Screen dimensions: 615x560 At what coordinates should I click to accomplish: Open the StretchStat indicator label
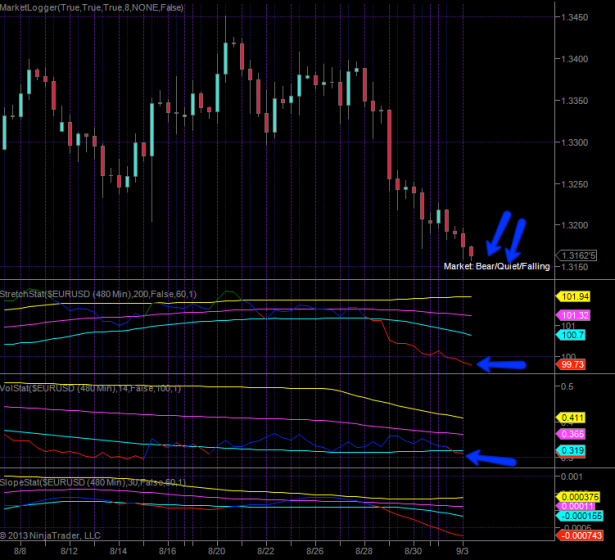pos(90,295)
